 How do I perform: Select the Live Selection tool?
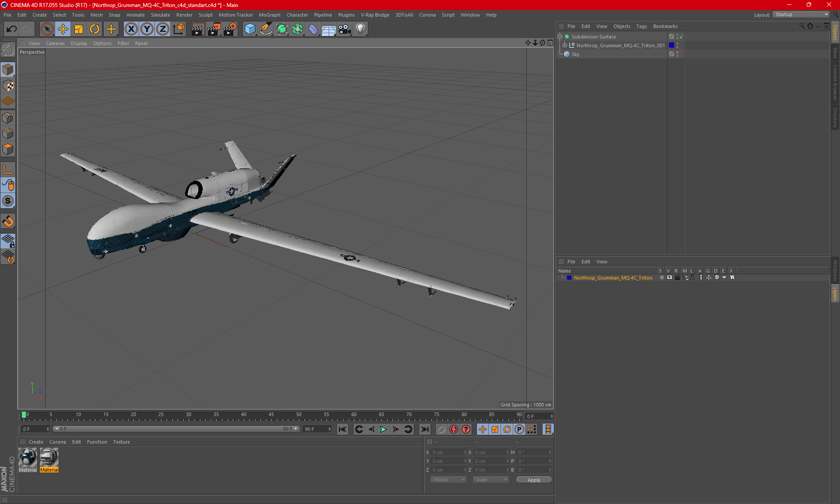tap(47, 29)
